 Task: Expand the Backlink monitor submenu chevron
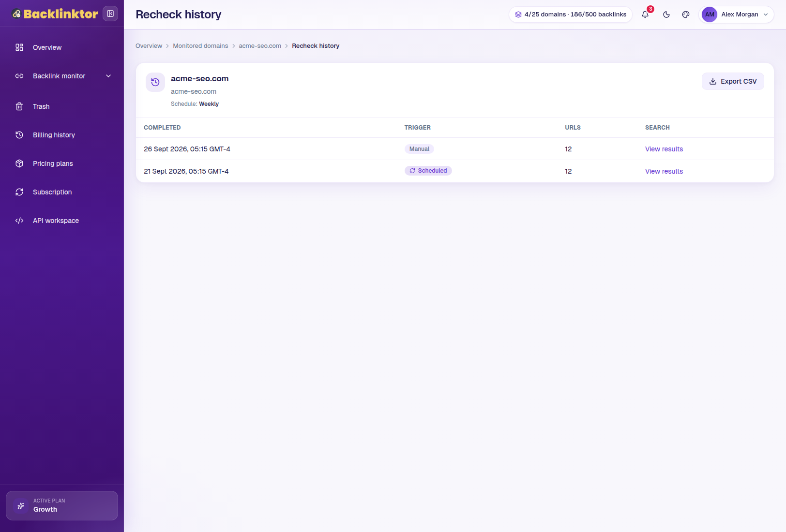[x=108, y=76]
